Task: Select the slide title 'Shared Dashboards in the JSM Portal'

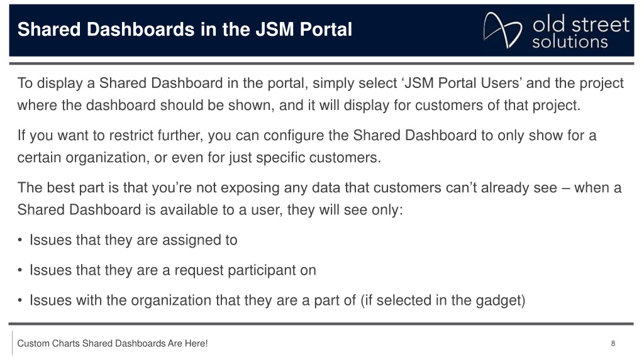Action: pos(185,30)
